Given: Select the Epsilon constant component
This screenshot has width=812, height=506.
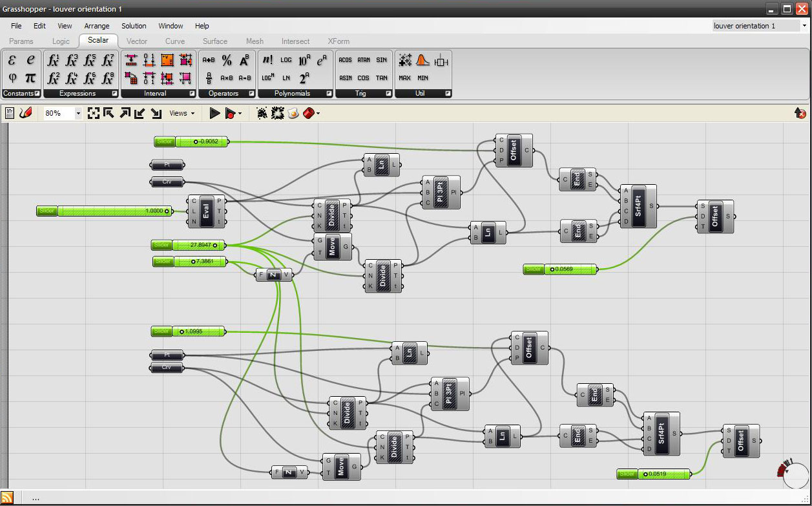Looking at the screenshot, I should point(12,60).
